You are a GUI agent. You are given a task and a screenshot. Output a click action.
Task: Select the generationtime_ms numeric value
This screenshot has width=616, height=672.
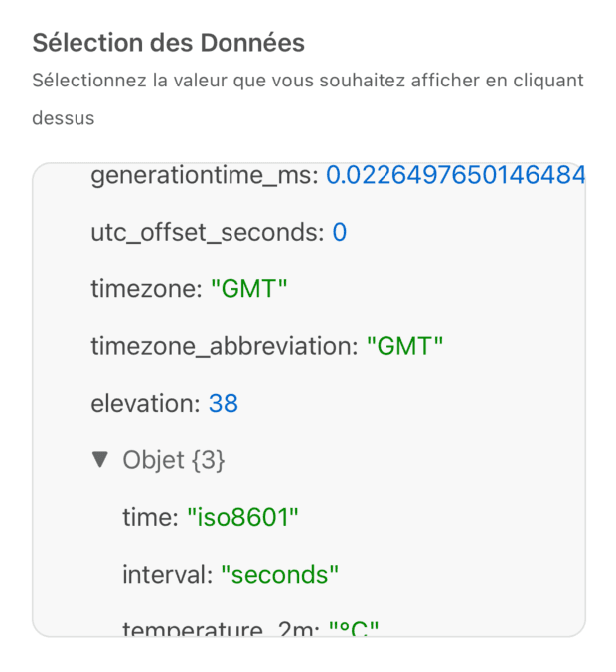pos(455,176)
